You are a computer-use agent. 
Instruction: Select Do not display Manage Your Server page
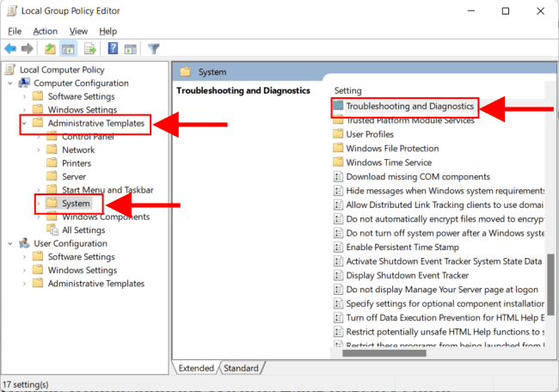pos(442,290)
